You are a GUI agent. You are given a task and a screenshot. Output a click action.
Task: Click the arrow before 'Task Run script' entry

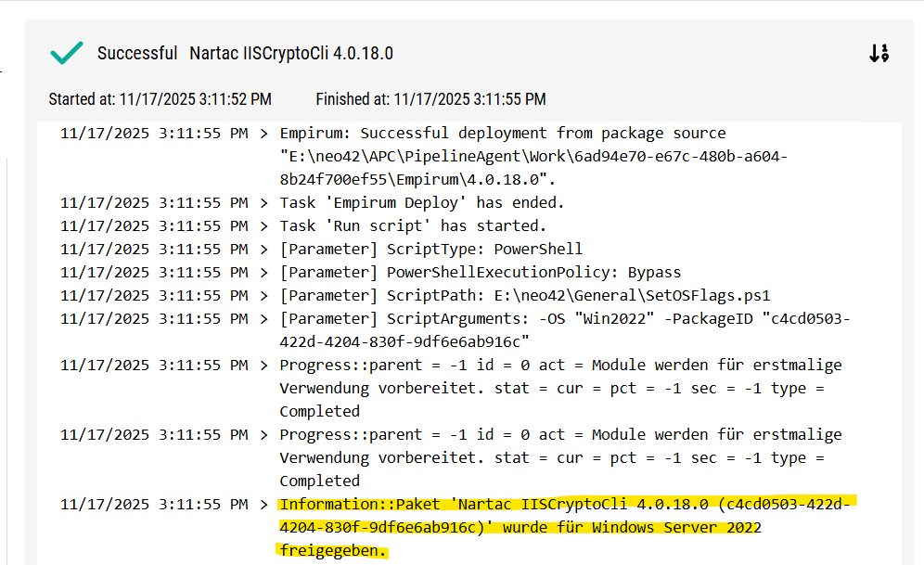[x=264, y=226]
